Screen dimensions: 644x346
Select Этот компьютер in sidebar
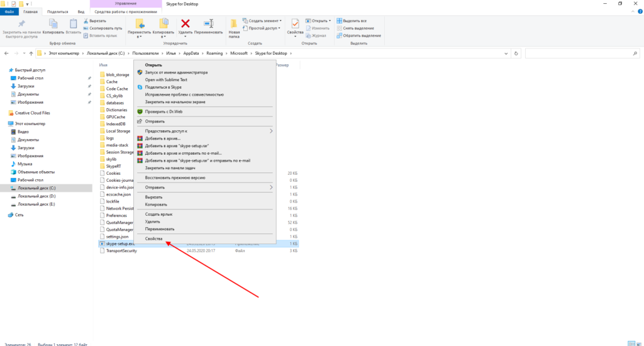click(x=30, y=124)
